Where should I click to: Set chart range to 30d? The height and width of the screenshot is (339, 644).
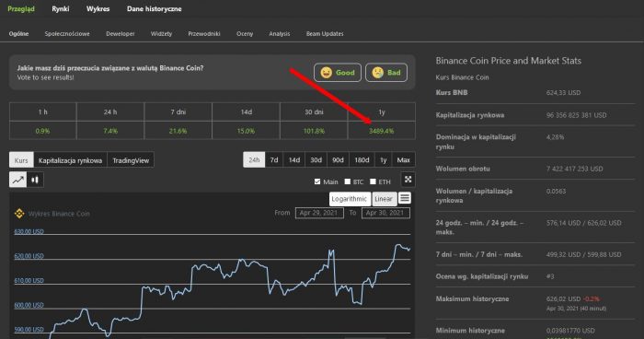coord(316,159)
